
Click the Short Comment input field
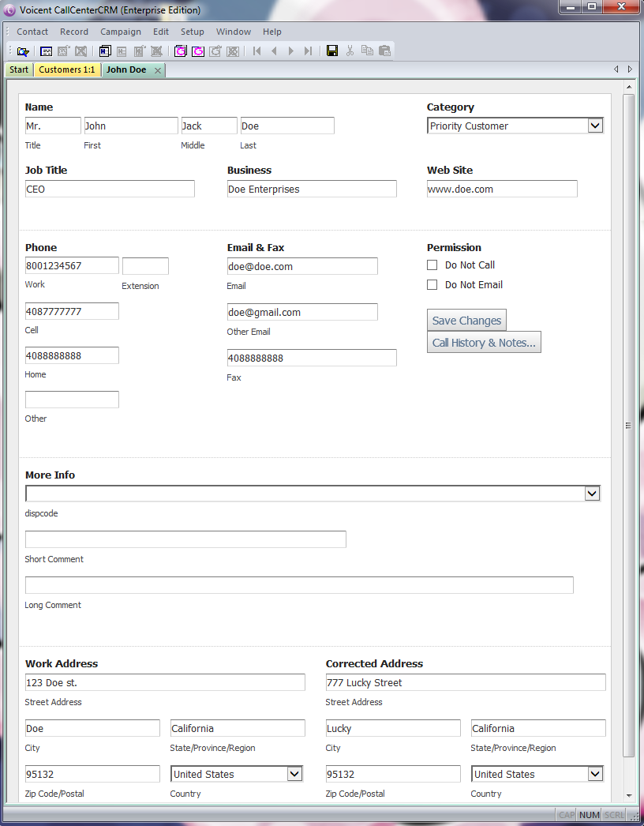point(185,539)
